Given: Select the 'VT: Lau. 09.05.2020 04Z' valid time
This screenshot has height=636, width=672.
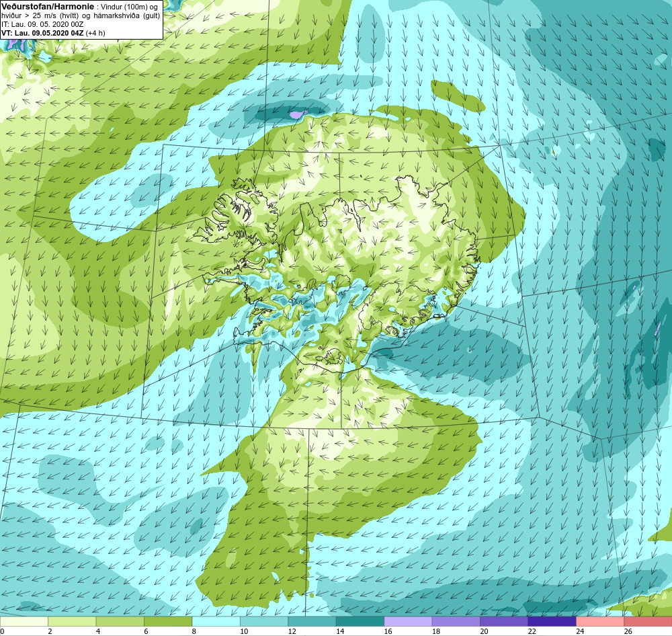Looking at the screenshot, I should point(43,33).
